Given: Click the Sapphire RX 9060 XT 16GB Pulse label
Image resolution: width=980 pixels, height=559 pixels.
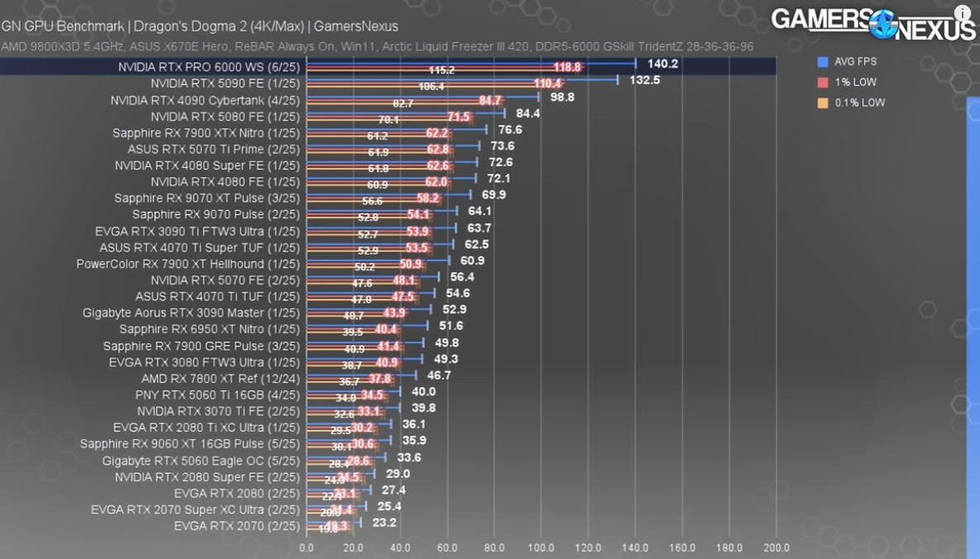Looking at the screenshot, I should point(190,443).
